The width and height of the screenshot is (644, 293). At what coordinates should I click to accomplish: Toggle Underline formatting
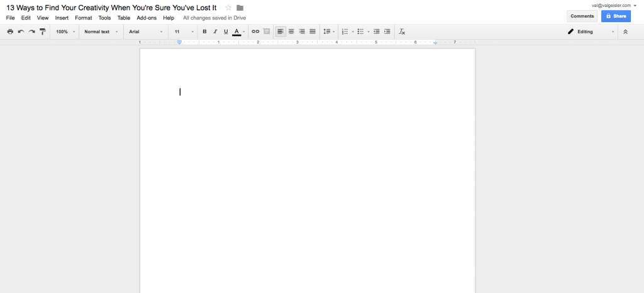pyautogui.click(x=226, y=31)
